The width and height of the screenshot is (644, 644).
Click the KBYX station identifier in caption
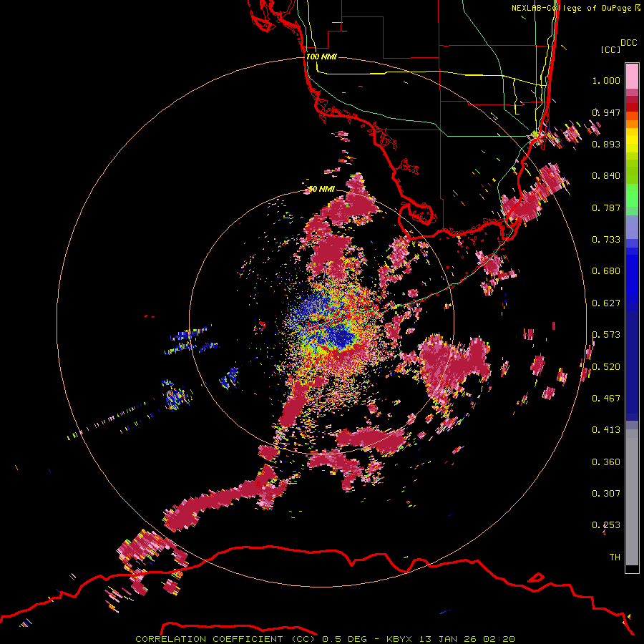tap(401, 639)
